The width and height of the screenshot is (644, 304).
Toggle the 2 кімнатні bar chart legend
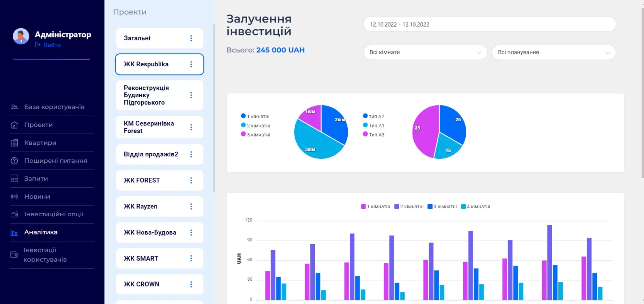(x=409, y=207)
